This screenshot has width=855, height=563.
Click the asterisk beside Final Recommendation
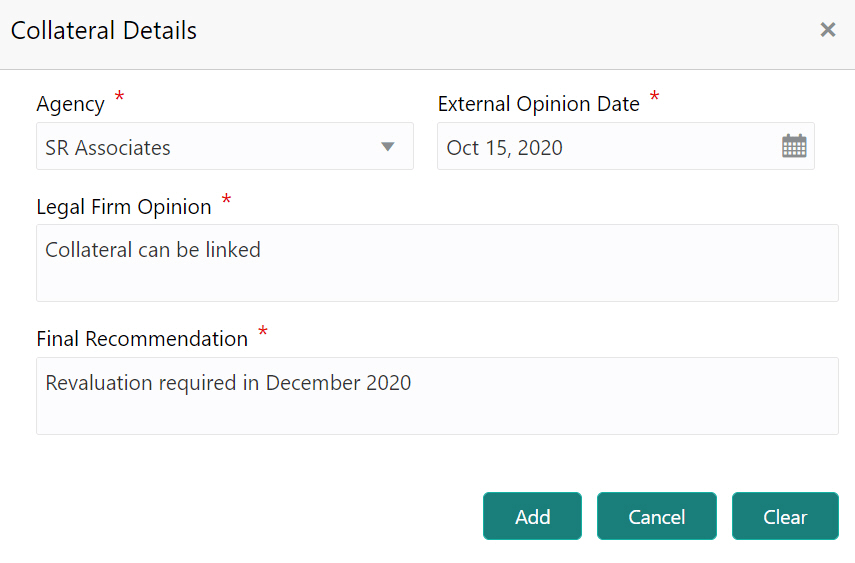point(263,333)
